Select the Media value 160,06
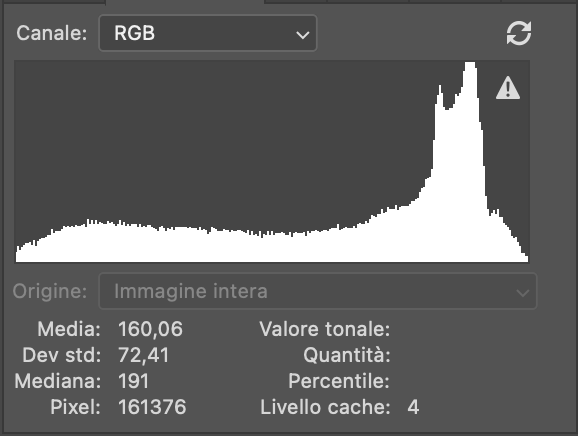Viewport: 578px width, 436px height. 150,329
